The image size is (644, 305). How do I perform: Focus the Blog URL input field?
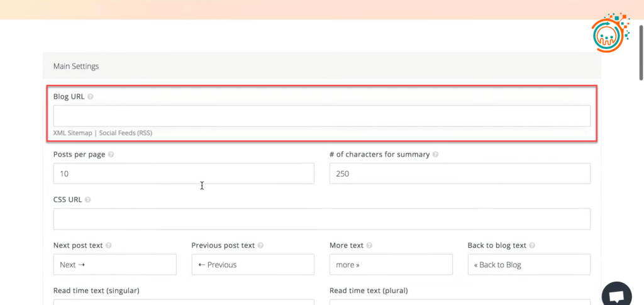(321, 116)
